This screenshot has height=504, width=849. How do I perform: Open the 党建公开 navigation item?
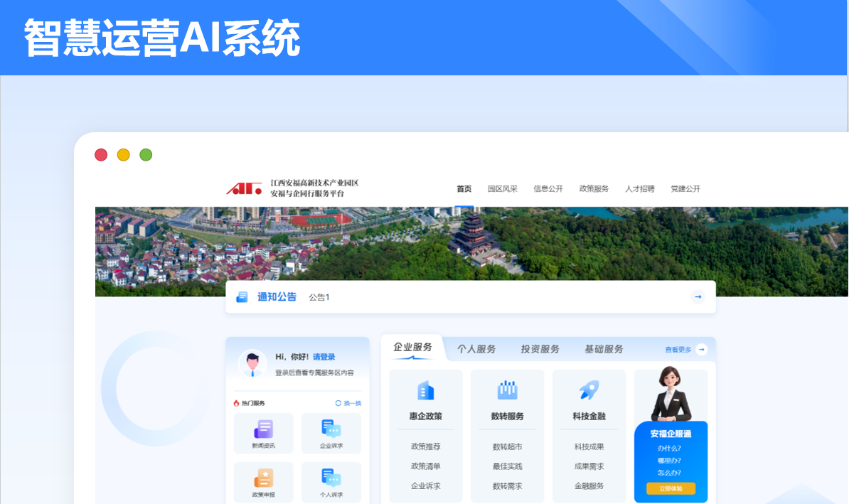click(x=685, y=189)
